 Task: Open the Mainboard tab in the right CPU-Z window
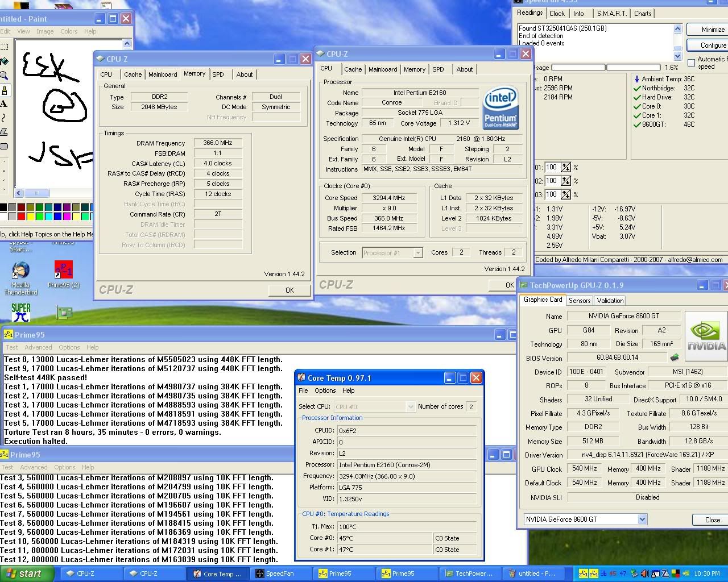click(x=383, y=69)
